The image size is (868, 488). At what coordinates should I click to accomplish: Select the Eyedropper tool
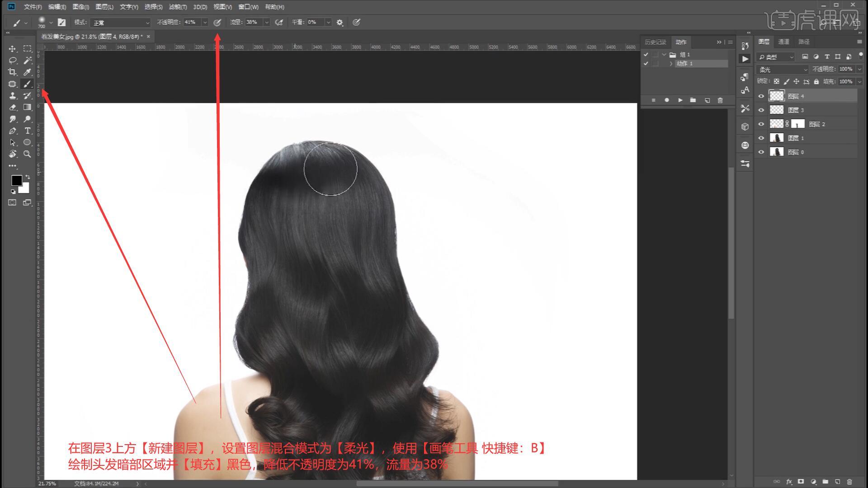pyautogui.click(x=27, y=72)
